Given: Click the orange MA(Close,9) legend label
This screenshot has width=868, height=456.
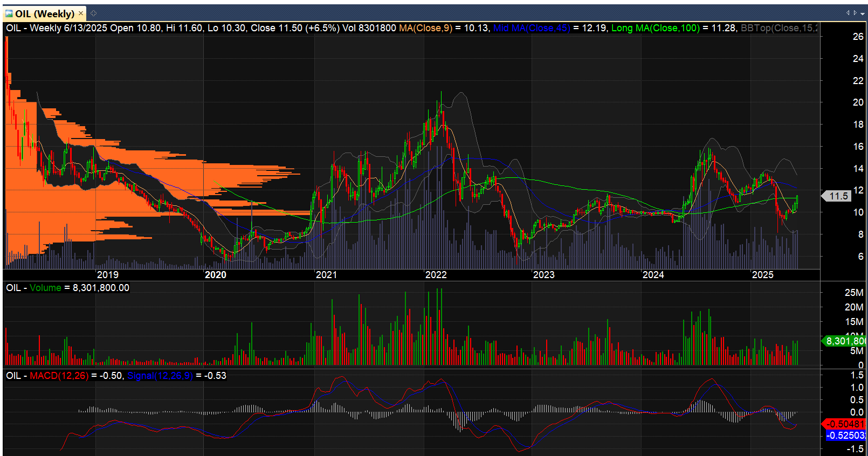Looking at the screenshot, I should [x=425, y=28].
